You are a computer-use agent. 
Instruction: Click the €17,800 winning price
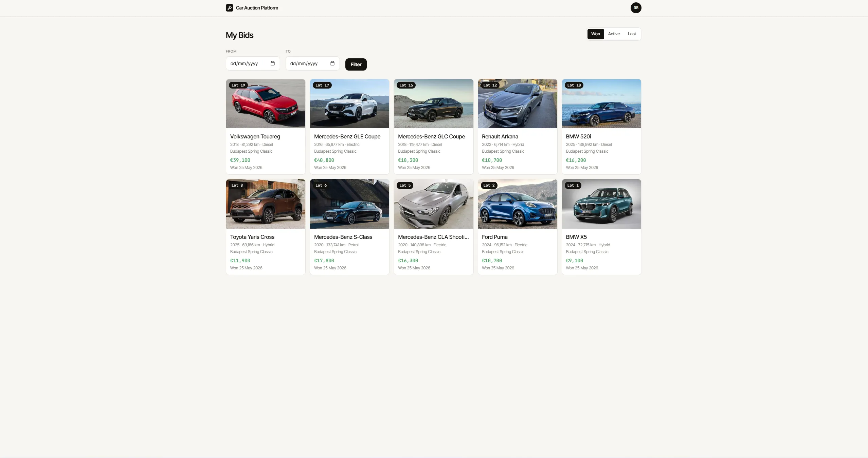tap(324, 261)
